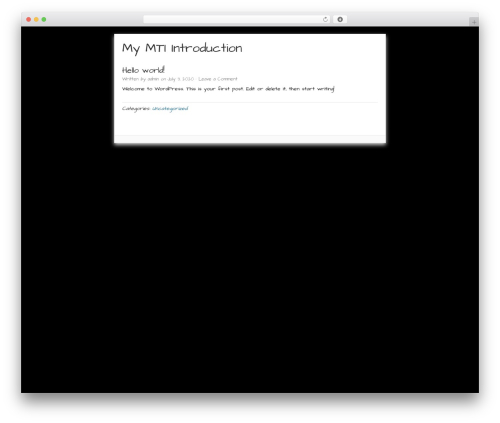Maximize the window with green button

[x=44, y=20]
